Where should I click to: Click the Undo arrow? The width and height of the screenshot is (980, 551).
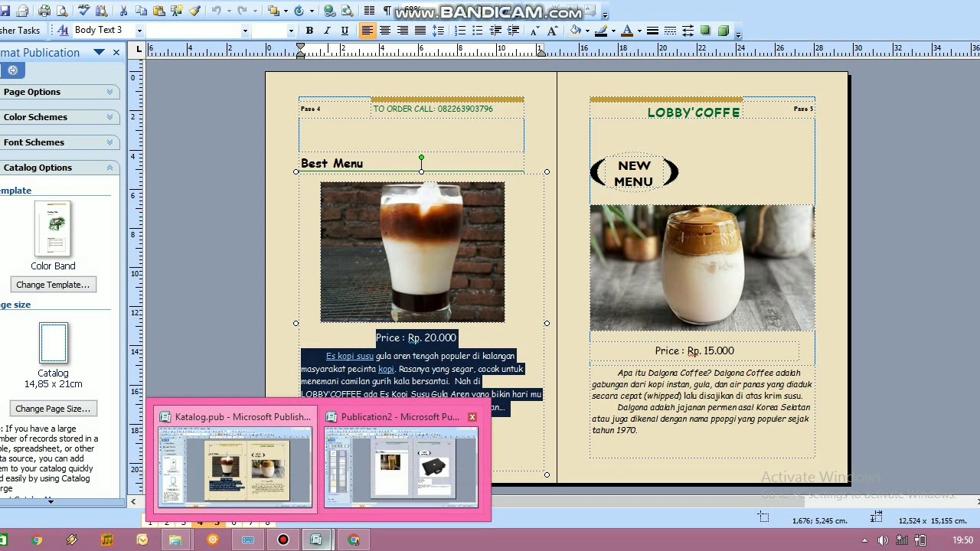[216, 11]
